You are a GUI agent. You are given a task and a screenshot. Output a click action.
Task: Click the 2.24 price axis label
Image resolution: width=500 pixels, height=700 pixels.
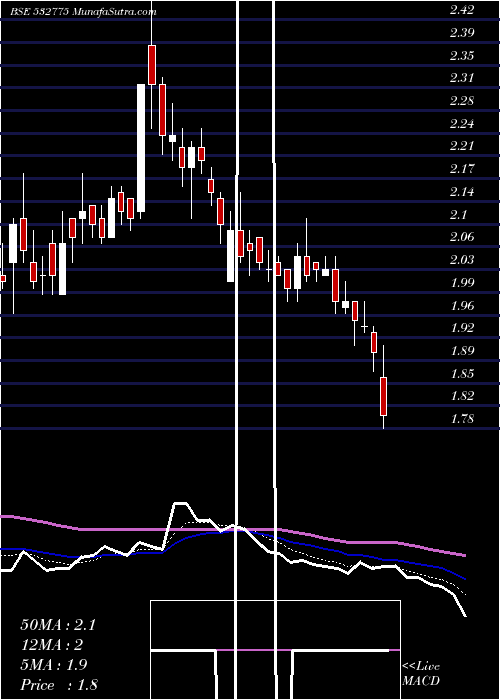(x=462, y=124)
